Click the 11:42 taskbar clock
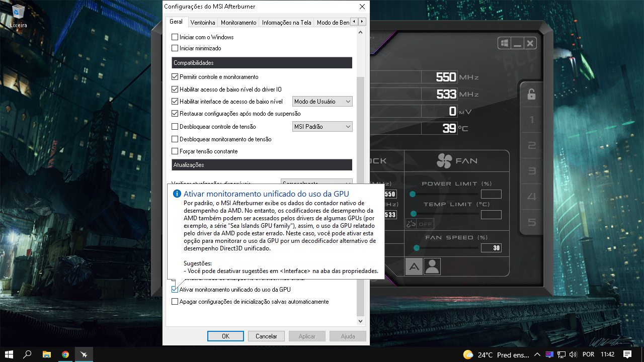This screenshot has height=362, width=644. coord(607,354)
